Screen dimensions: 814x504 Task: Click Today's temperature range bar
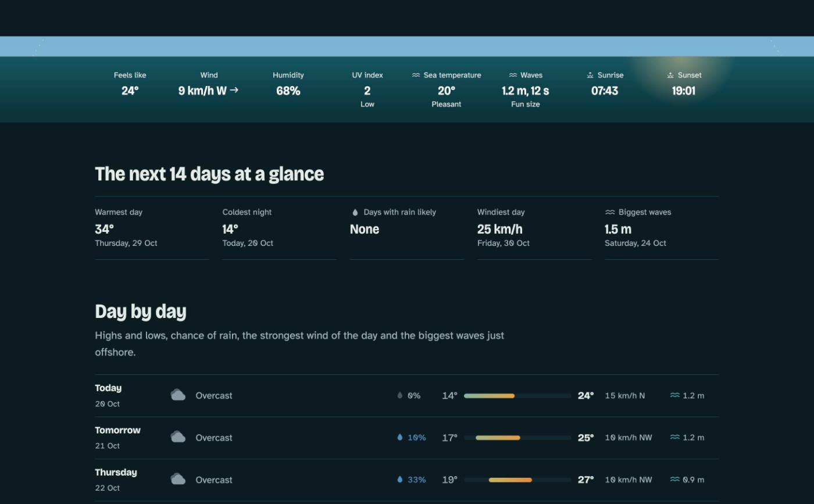click(x=517, y=396)
